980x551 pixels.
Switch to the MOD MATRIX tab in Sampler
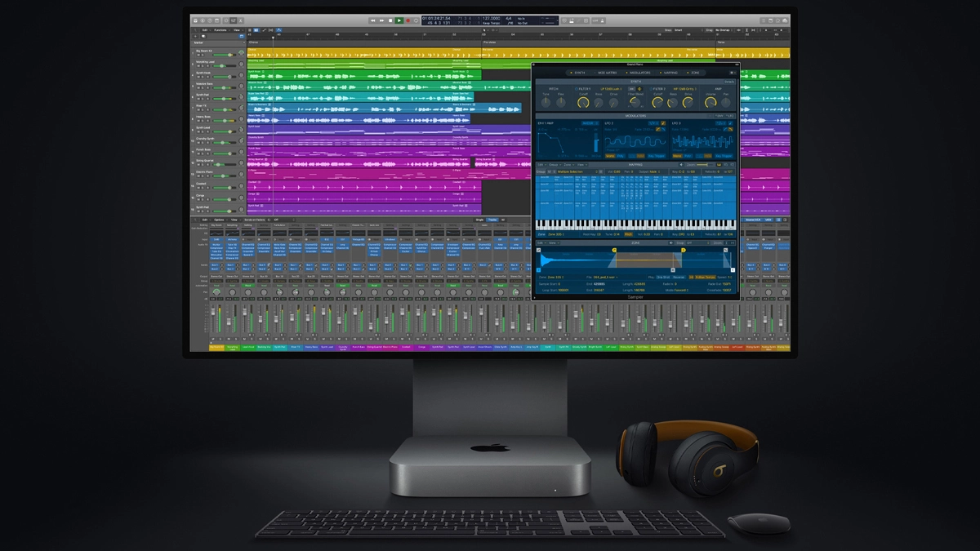point(607,73)
